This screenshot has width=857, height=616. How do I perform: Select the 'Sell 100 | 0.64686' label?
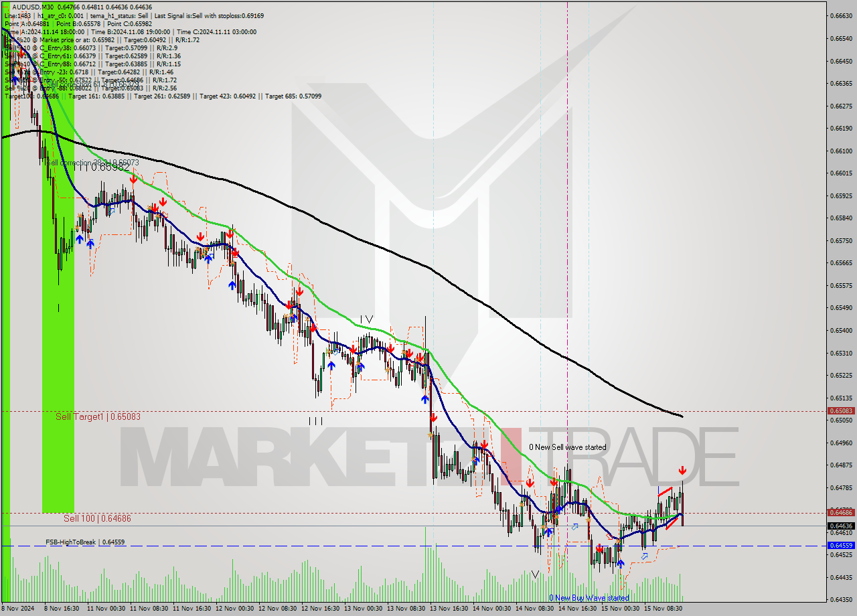[x=97, y=518]
